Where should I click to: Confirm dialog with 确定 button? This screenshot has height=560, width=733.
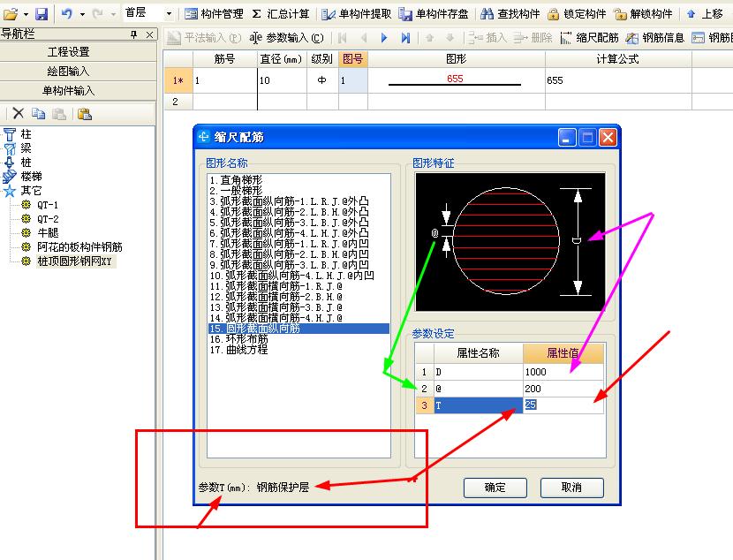[x=495, y=488]
